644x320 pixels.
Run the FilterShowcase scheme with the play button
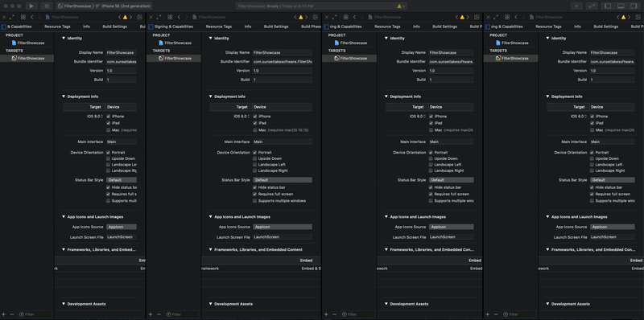click(31, 6)
